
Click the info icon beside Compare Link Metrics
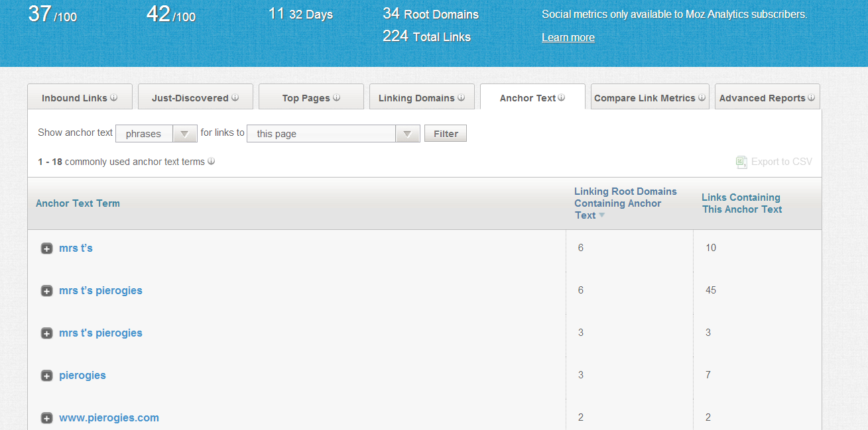pyautogui.click(x=702, y=97)
